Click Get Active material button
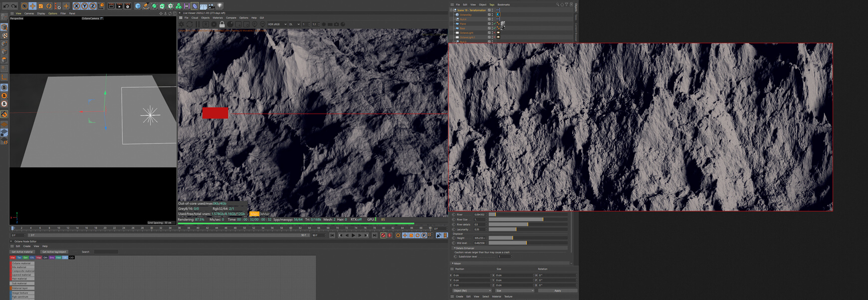This screenshot has height=300, width=868. pyautogui.click(x=22, y=252)
